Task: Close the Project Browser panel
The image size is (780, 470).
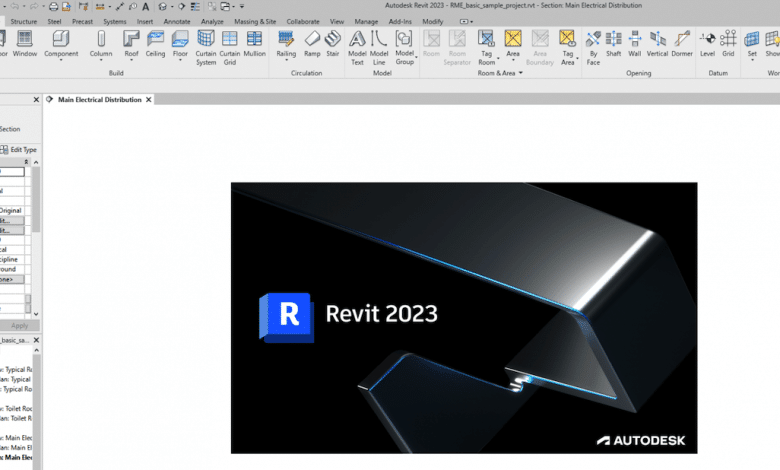Action: 36,340
